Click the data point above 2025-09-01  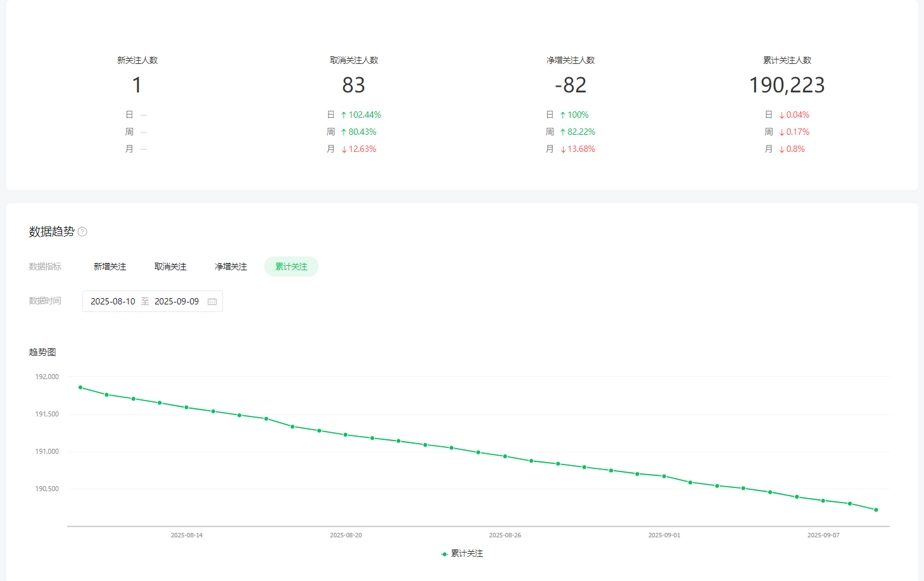point(664,476)
